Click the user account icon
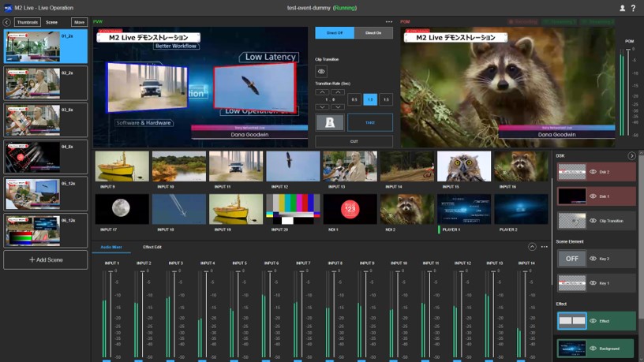 (x=623, y=8)
